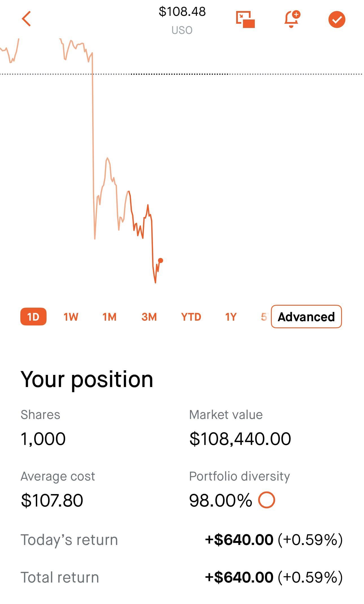
Task: Open the picture-in-picture chart icon
Action: 245,19
